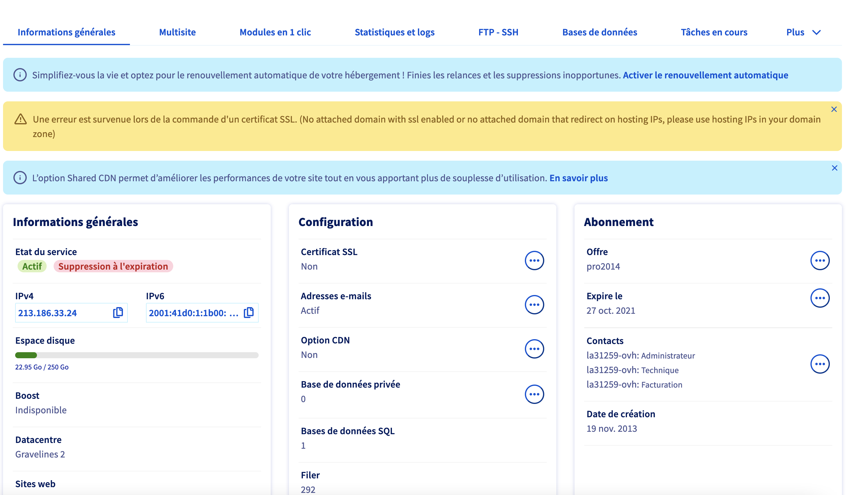Open Base de données privée actions
Image resolution: width=868 pixels, height=495 pixels.
[534, 394]
